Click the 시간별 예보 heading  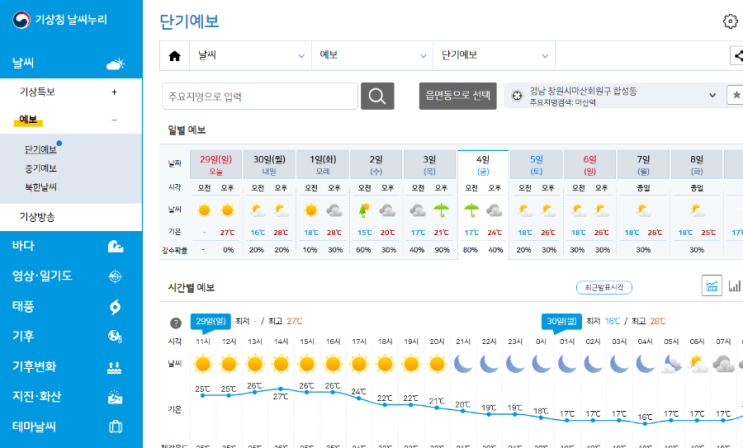coord(191,288)
